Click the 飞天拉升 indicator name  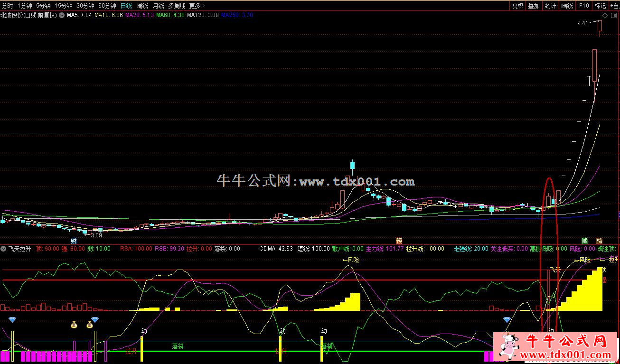pos(19,248)
